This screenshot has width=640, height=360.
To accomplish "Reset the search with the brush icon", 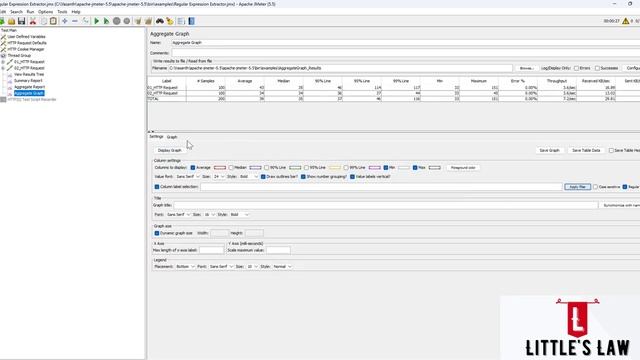I will (170, 21).
